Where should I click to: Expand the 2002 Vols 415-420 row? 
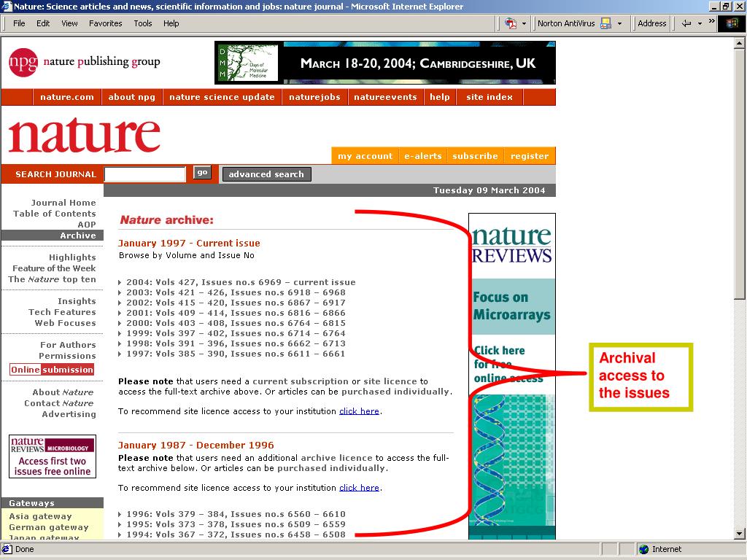232,303
